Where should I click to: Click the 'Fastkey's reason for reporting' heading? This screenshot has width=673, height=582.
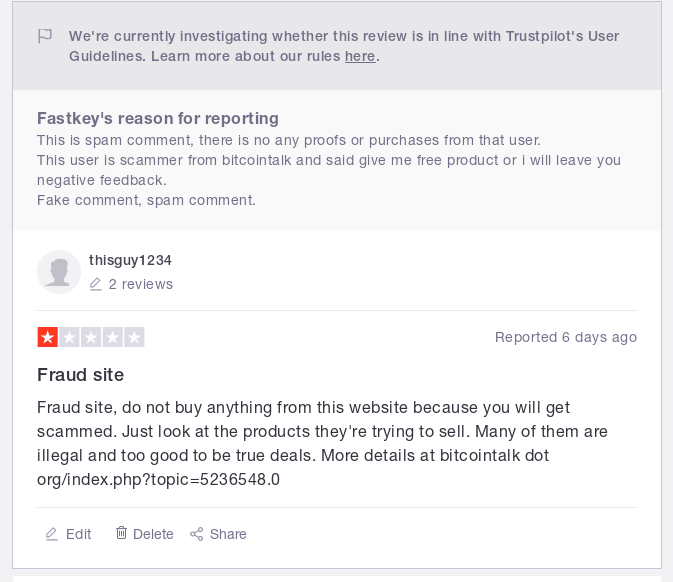(158, 118)
